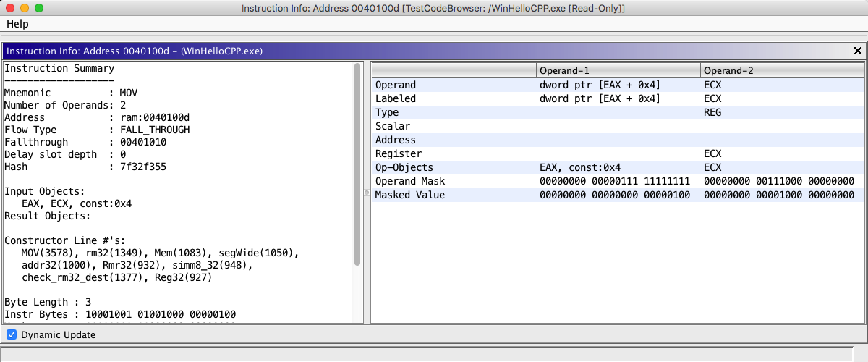Toggle the Dynamic Update checkbox
The height and width of the screenshot is (362, 868).
12,334
